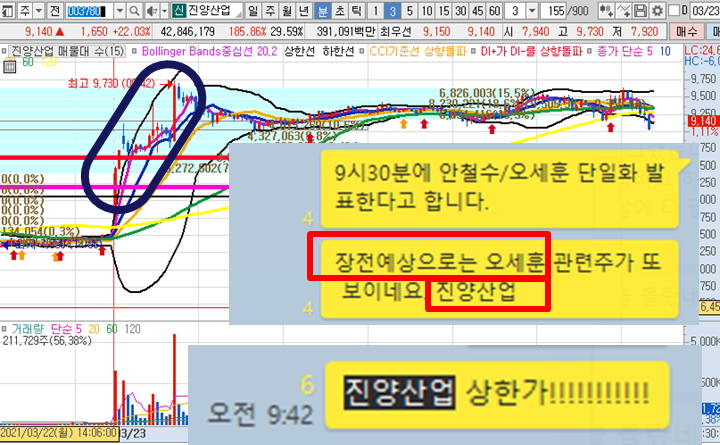The width and height of the screenshot is (720, 445).
Task: Switch chart to monthly 월 period
Action: click(x=287, y=10)
